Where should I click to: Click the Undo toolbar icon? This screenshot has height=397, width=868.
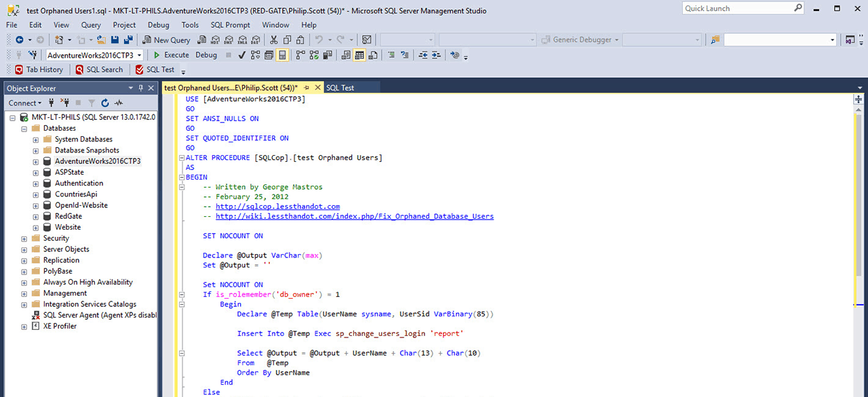pos(317,39)
